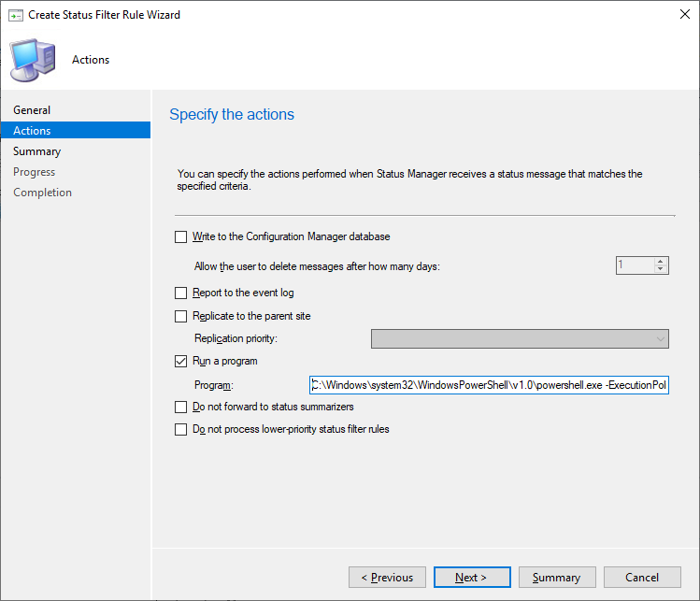Screen dimensions: 700x601
Task: Click the wizard title bar icon
Action: pos(16,15)
